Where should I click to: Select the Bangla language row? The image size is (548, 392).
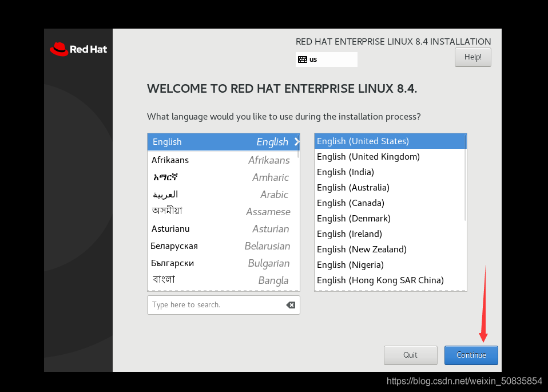[223, 280]
